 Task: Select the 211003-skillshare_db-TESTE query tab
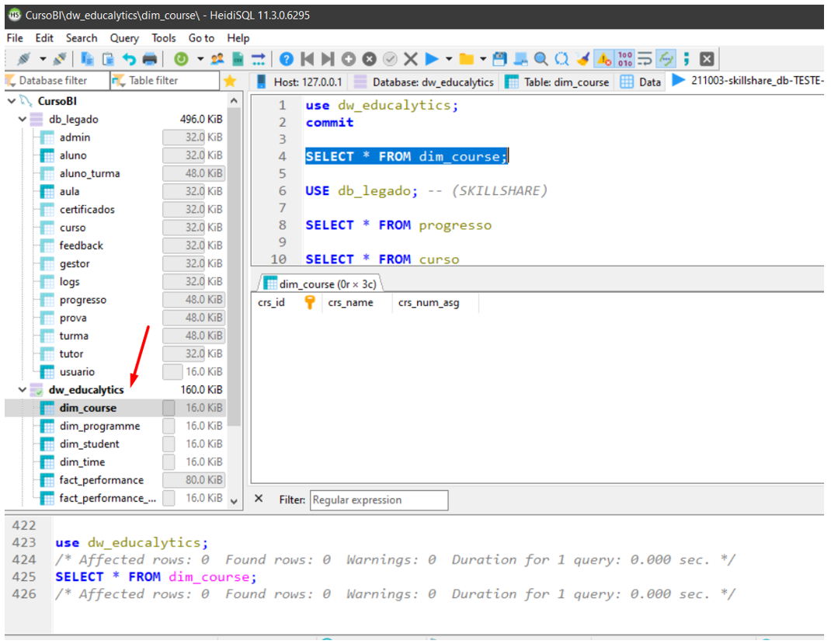[x=747, y=81]
